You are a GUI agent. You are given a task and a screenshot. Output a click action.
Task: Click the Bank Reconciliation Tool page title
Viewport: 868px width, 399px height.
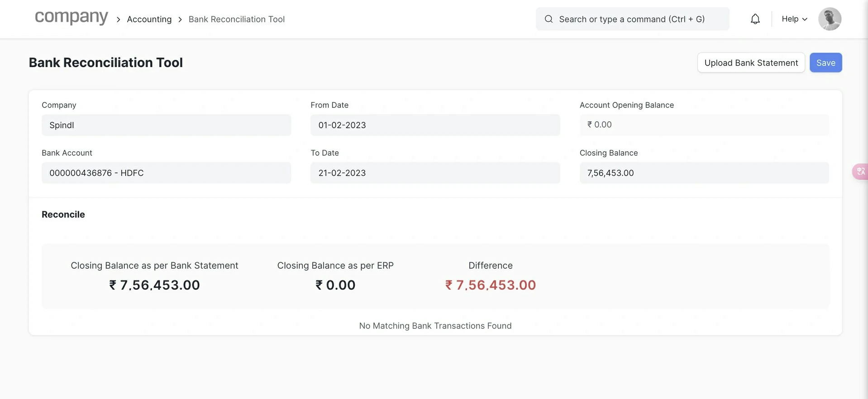pyautogui.click(x=106, y=62)
